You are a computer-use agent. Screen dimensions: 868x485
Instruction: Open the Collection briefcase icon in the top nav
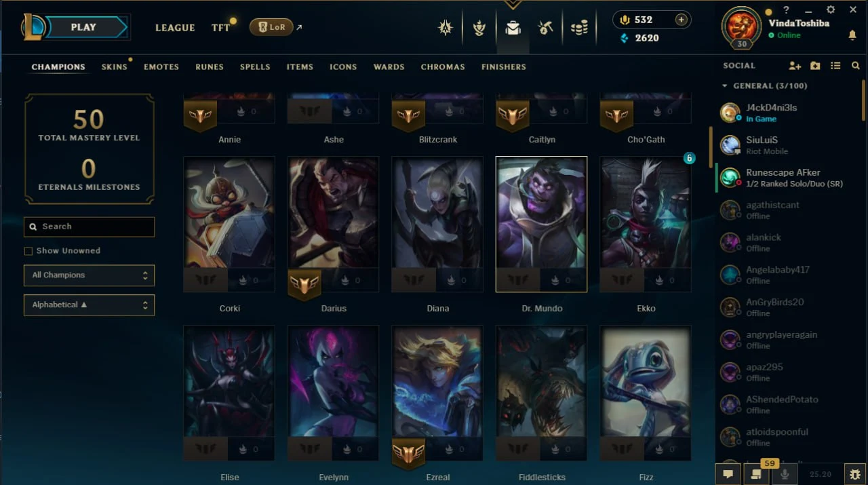click(x=513, y=28)
